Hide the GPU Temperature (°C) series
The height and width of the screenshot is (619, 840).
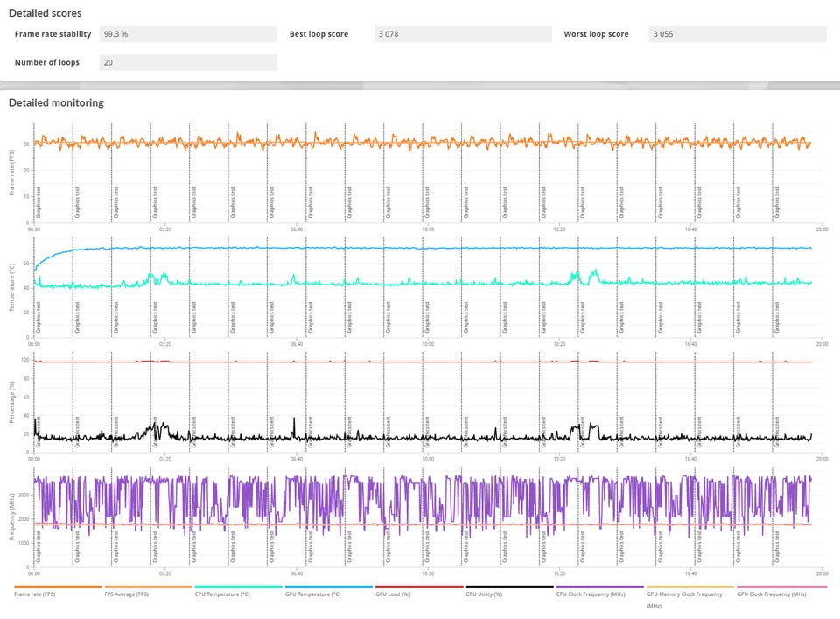tap(328, 587)
